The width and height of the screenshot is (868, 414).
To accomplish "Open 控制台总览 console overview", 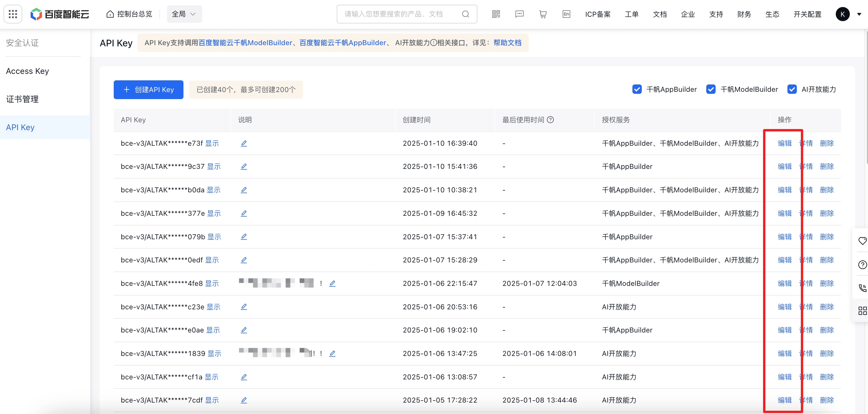I will 130,14.
